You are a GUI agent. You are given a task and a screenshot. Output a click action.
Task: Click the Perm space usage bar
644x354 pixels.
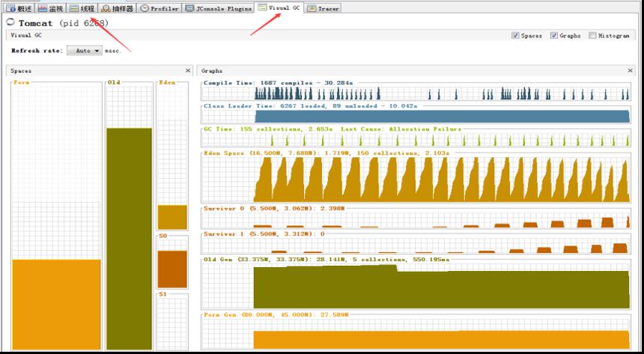pyautogui.click(x=56, y=305)
